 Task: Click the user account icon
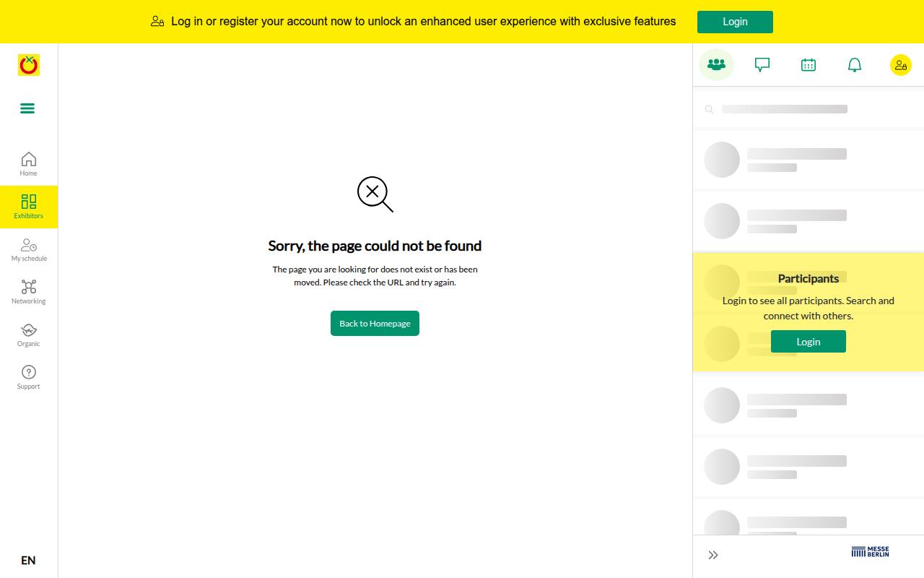tap(901, 65)
